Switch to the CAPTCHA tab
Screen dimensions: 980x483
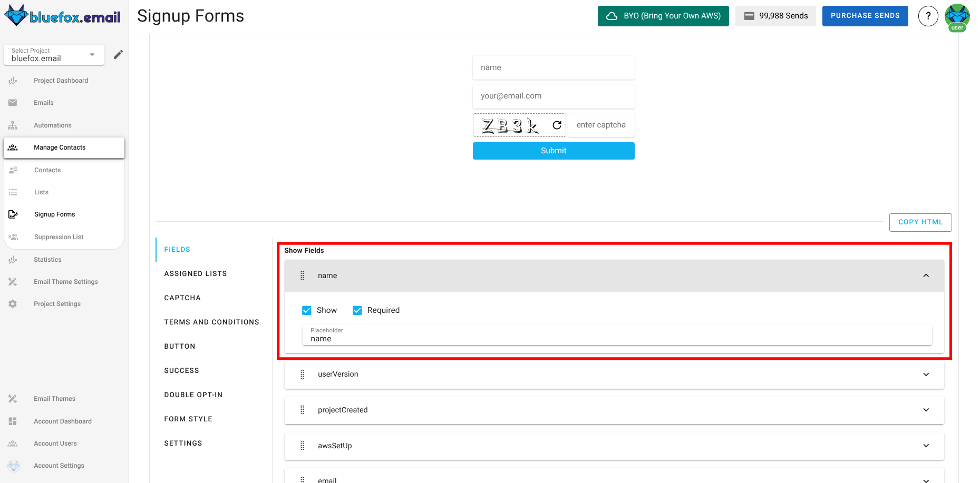(x=182, y=298)
